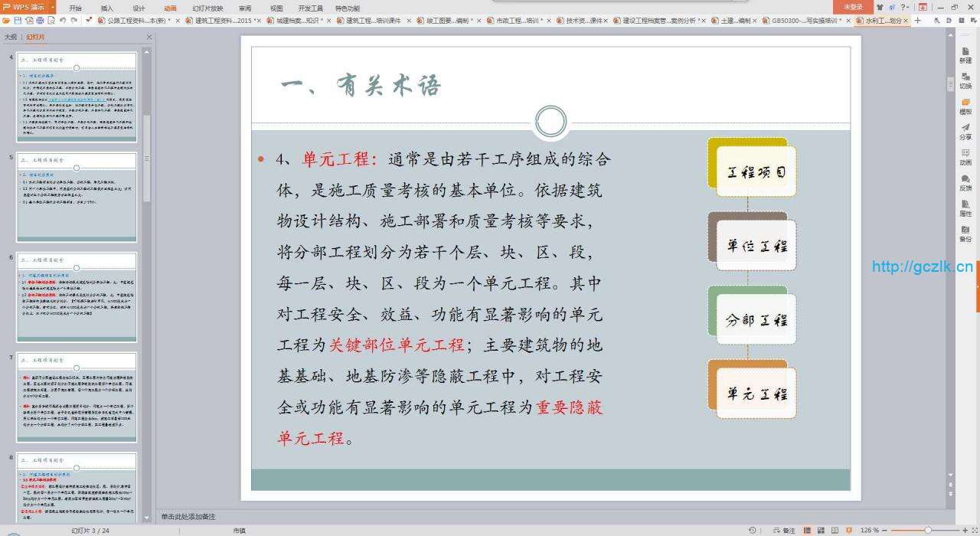The image size is (980, 536).
Task: Click the zoom slider handle
Action: (x=928, y=530)
